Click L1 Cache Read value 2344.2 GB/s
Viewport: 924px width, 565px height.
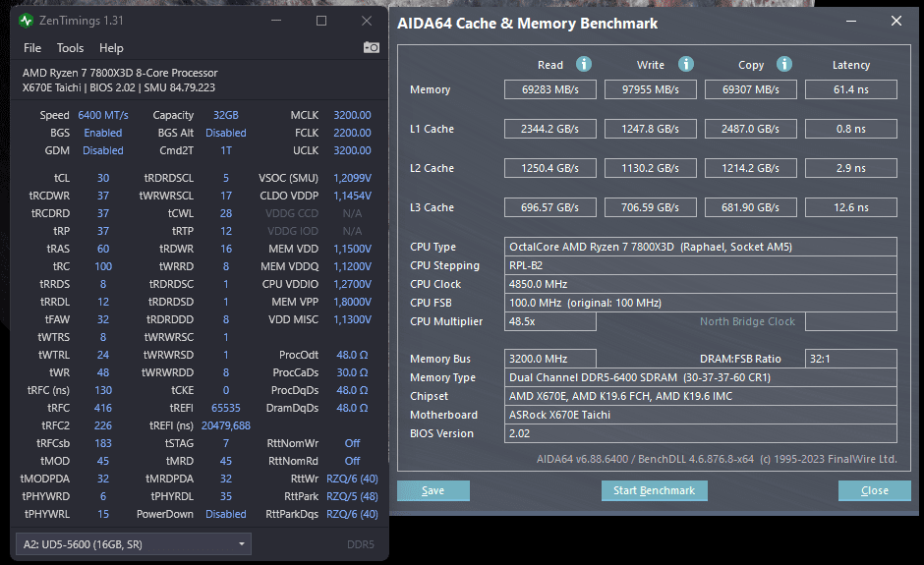550,129
